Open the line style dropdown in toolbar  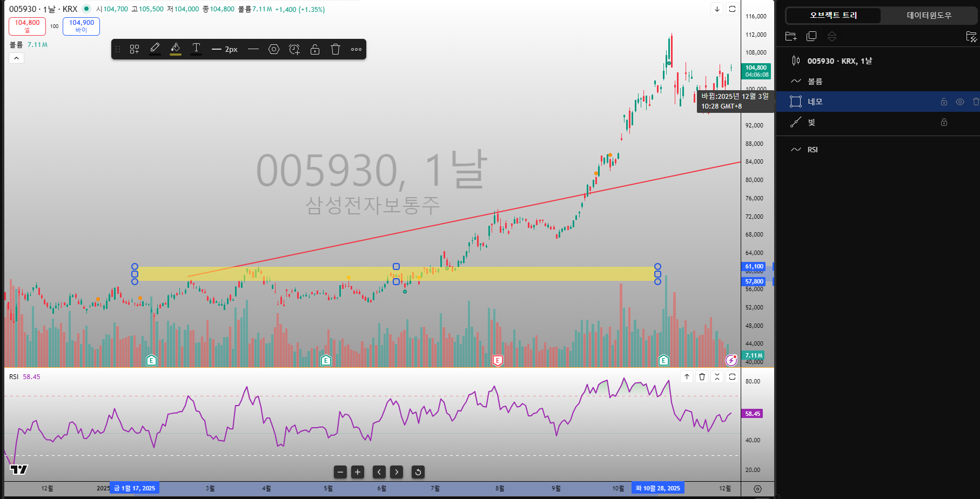pos(253,49)
